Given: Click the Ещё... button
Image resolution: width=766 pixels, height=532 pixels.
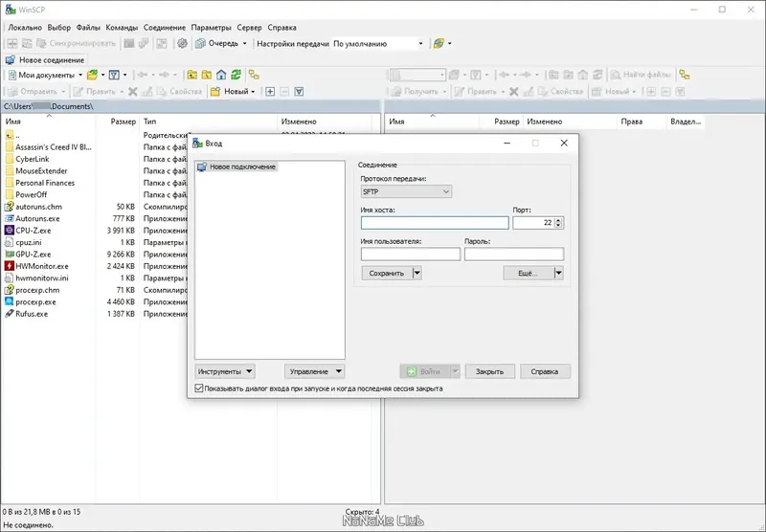Looking at the screenshot, I should click(x=529, y=274).
